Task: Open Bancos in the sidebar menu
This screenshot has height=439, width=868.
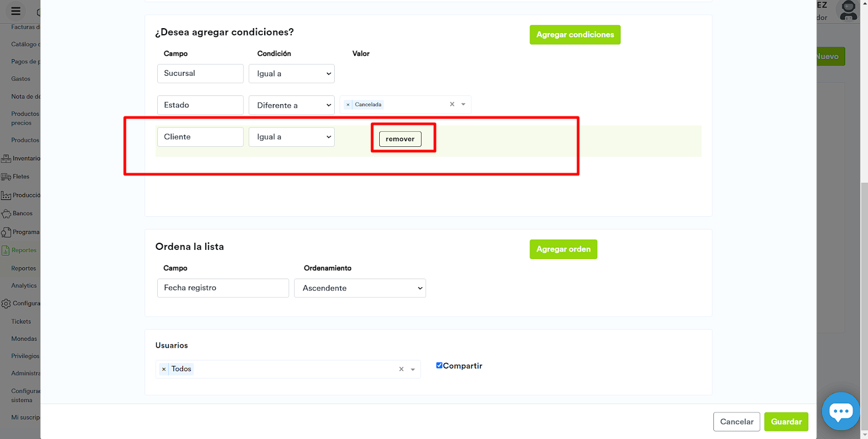Action: (x=22, y=214)
